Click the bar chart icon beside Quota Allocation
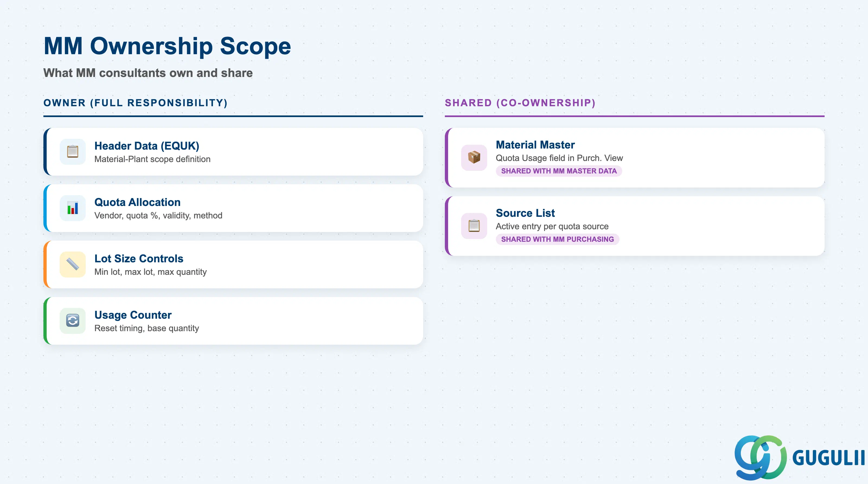 (x=72, y=208)
